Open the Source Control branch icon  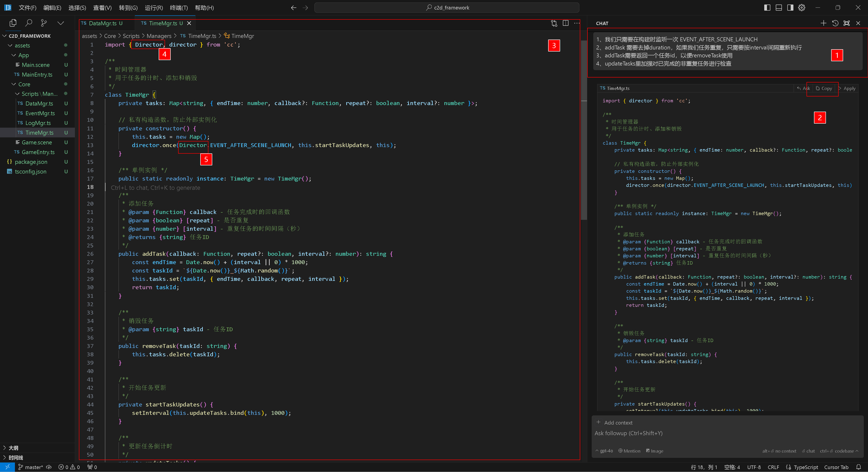tap(44, 23)
